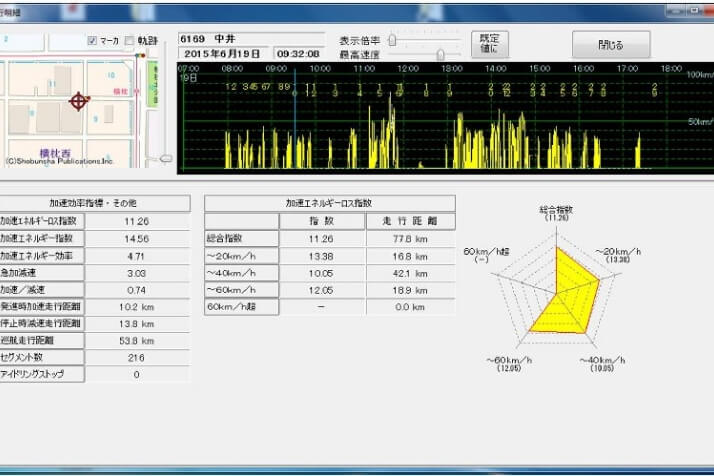Select the ~40km/h table row label
This screenshot has height=476, width=714.
[x=241, y=273]
